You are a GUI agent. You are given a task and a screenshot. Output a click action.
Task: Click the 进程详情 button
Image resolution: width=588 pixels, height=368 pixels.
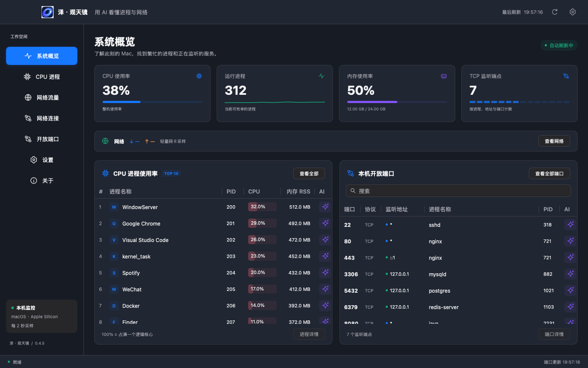pos(309,334)
